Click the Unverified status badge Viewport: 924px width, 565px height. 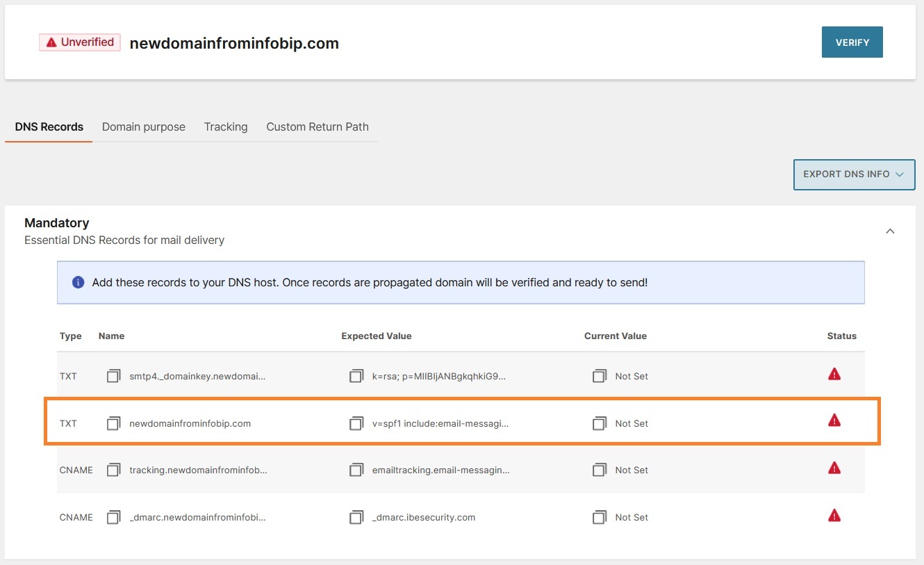point(80,42)
